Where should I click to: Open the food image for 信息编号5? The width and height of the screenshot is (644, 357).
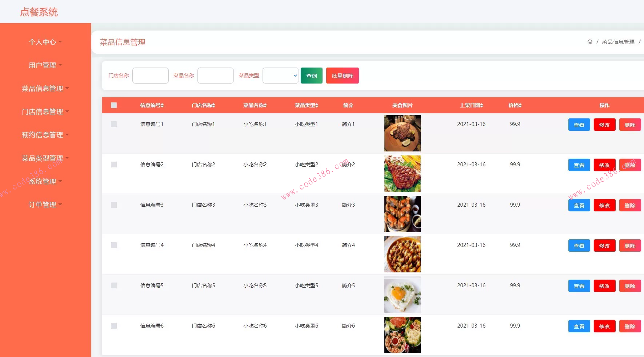click(403, 295)
